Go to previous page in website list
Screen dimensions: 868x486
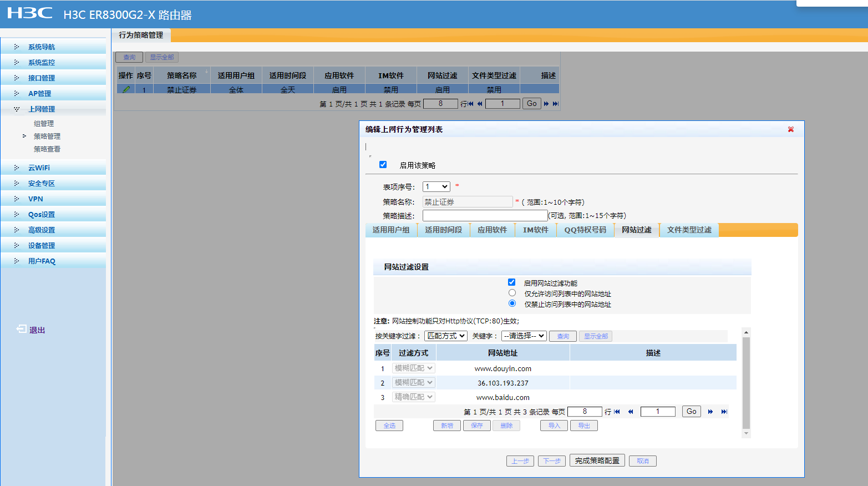631,412
